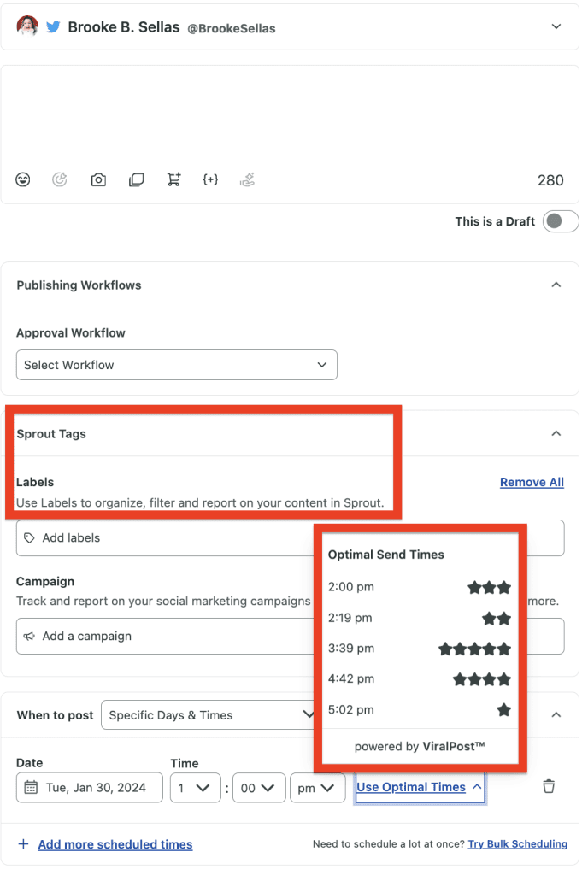Click Add more scheduled times link
This screenshot has height=875, width=588.
click(115, 844)
